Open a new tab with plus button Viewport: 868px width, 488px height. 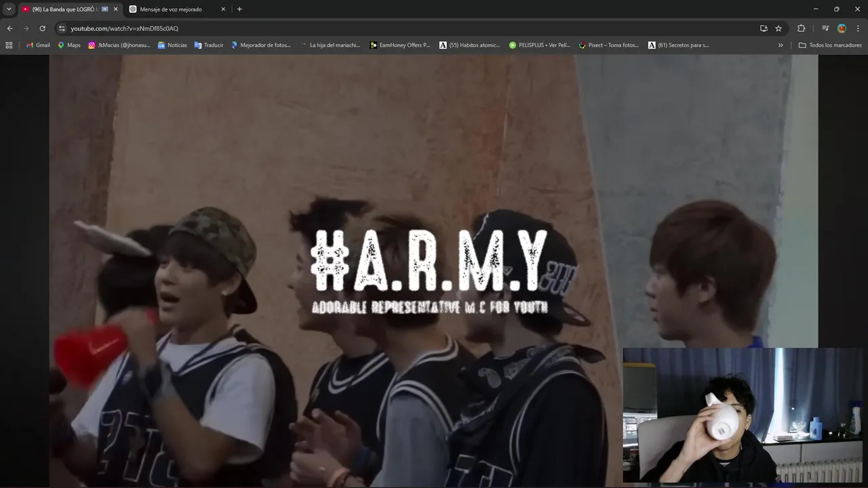[x=239, y=9]
